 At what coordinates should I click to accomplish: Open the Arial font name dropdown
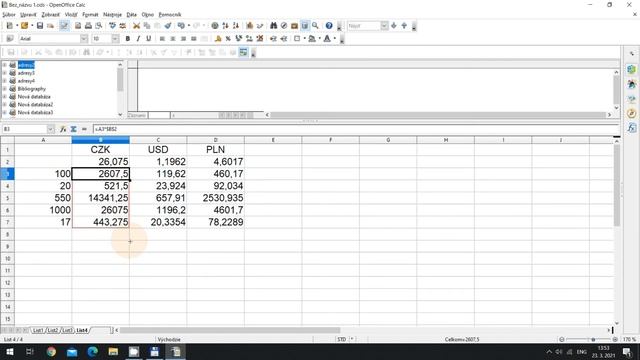coord(84,38)
